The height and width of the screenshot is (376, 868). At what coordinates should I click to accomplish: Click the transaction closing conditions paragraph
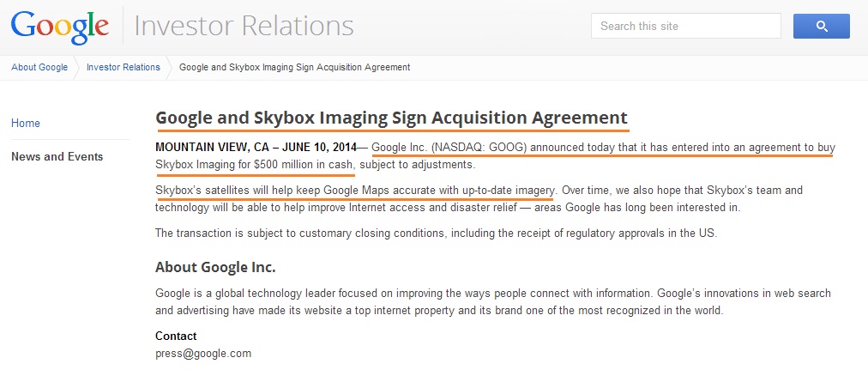point(437,233)
